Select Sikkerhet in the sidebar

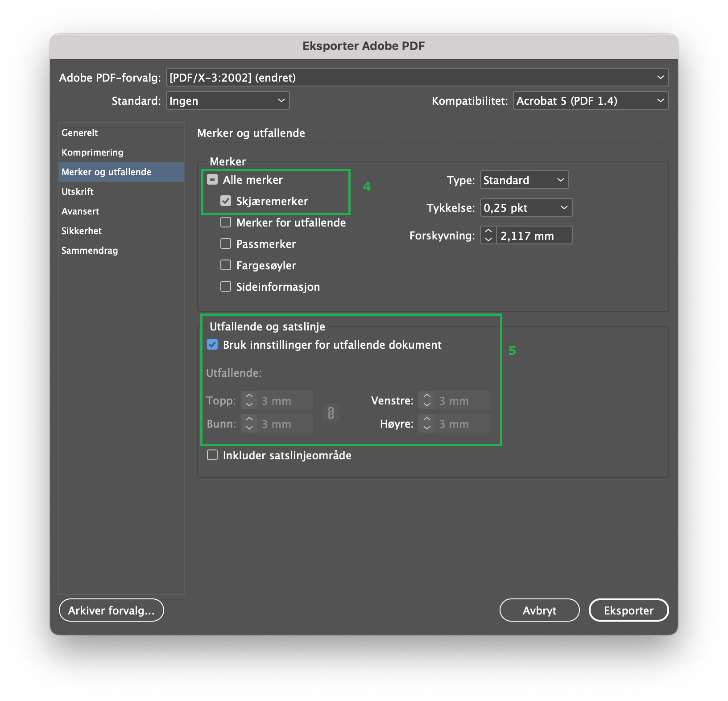(121, 231)
